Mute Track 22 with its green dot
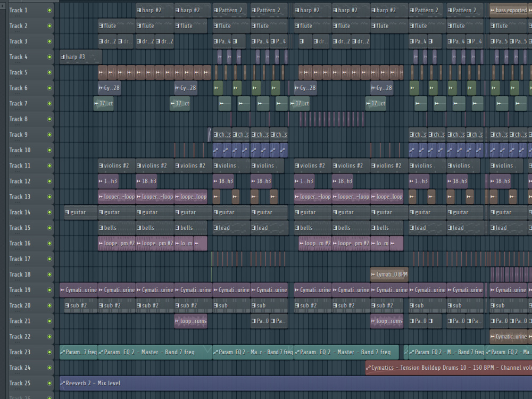This screenshot has height=399, width=532. [x=49, y=337]
